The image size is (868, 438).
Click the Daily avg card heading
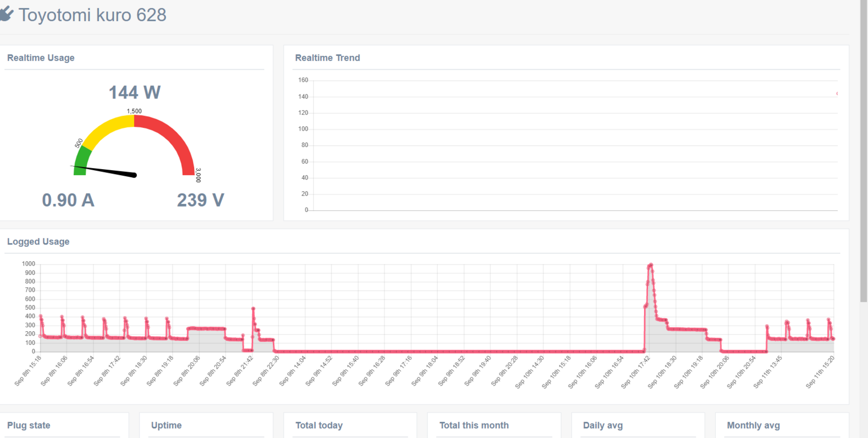pos(603,426)
